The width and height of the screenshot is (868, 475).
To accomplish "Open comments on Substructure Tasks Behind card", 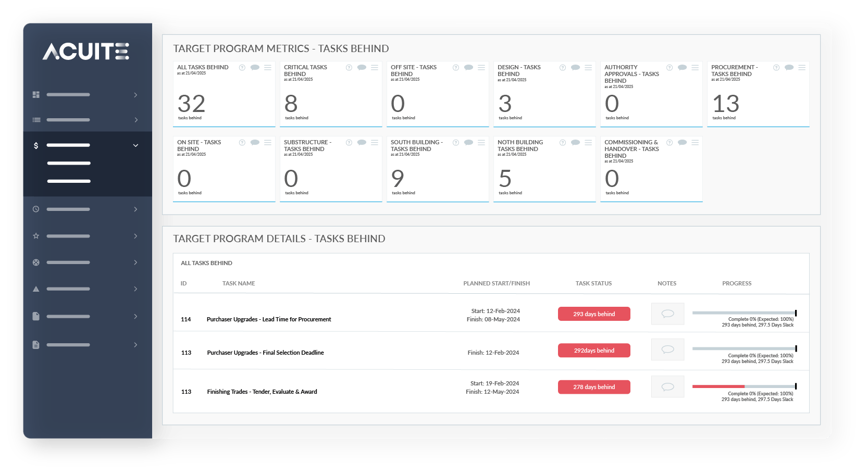I will click(362, 143).
